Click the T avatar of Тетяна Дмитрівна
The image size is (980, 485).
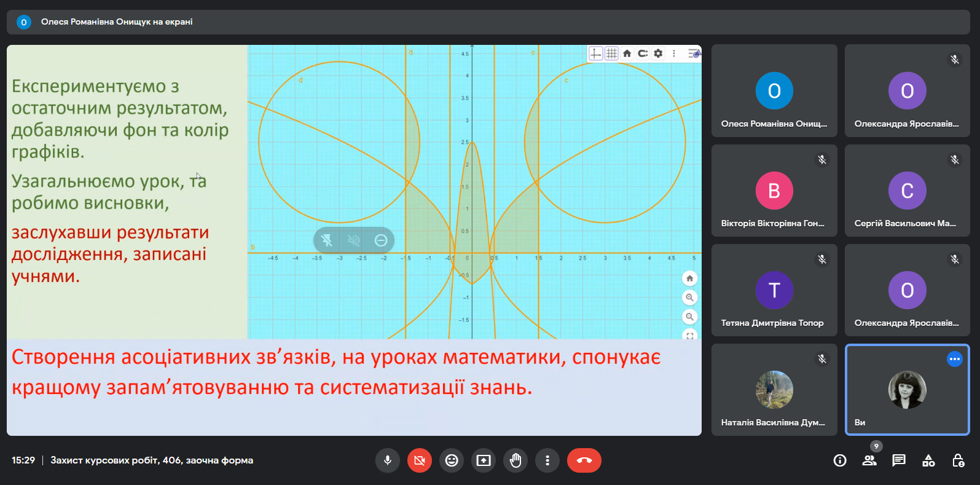coord(774,290)
